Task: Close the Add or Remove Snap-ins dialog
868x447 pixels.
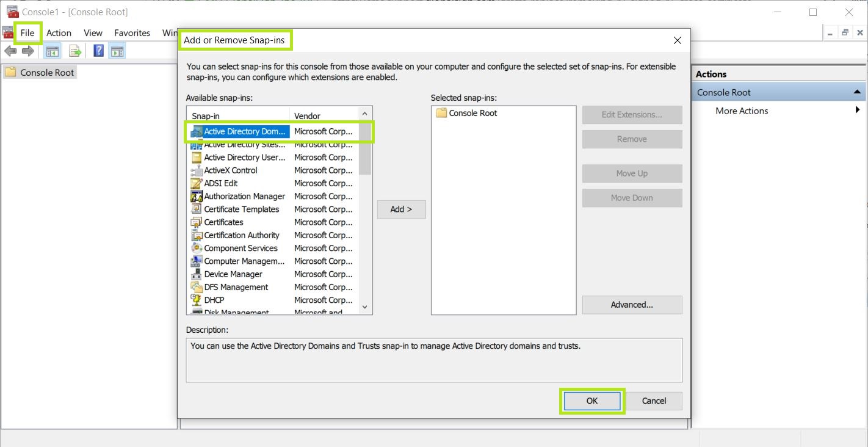Action: (x=677, y=40)
